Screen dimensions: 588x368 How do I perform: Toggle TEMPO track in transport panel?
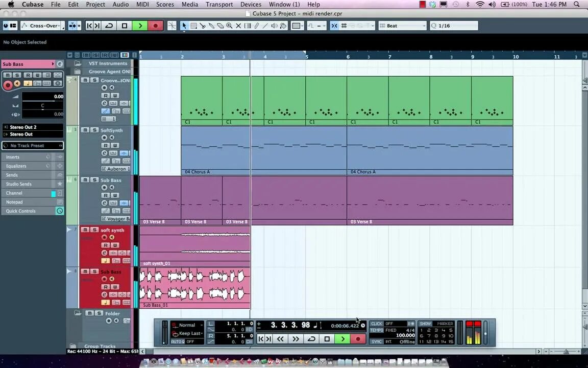click(377, 331)
